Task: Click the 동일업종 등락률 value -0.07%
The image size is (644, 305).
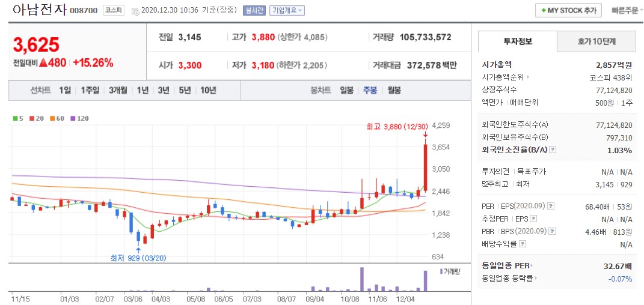Action: pyautogui.click(x=620, y=279)
